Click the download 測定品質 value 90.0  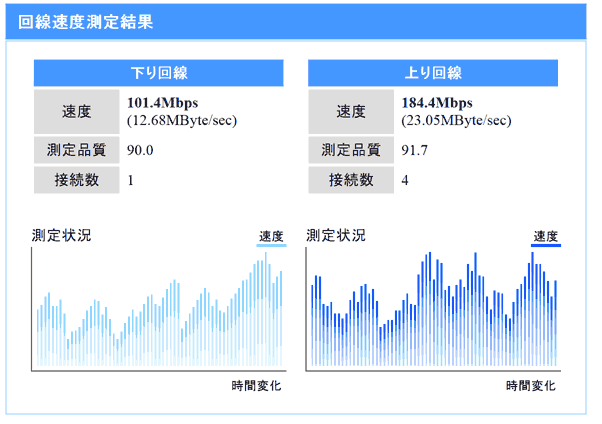[x=140, y=150]
